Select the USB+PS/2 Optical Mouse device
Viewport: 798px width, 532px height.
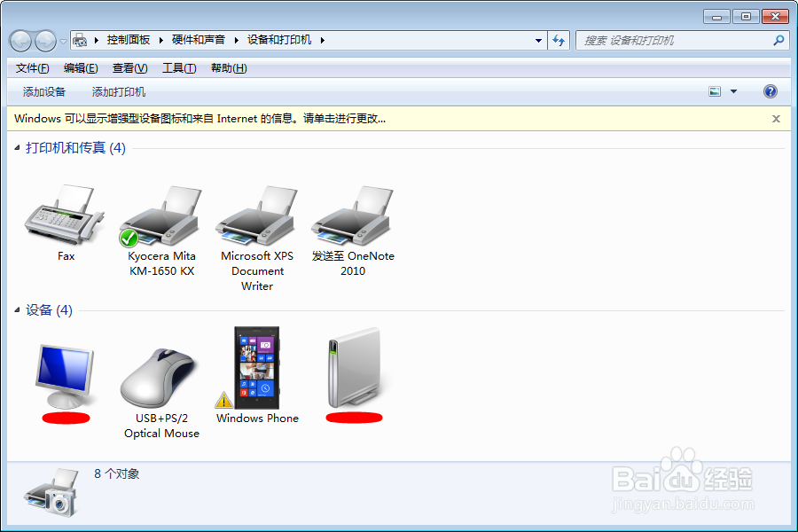click(161, 392)
